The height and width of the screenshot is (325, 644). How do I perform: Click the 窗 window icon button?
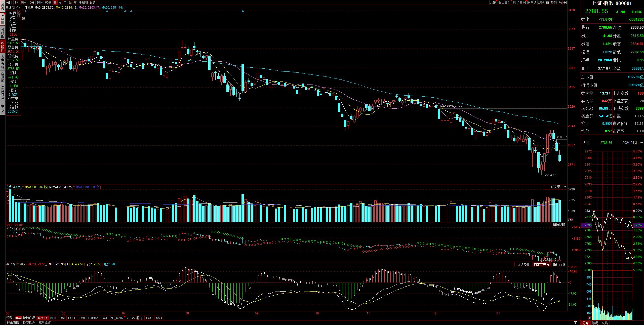coord(547,3)
